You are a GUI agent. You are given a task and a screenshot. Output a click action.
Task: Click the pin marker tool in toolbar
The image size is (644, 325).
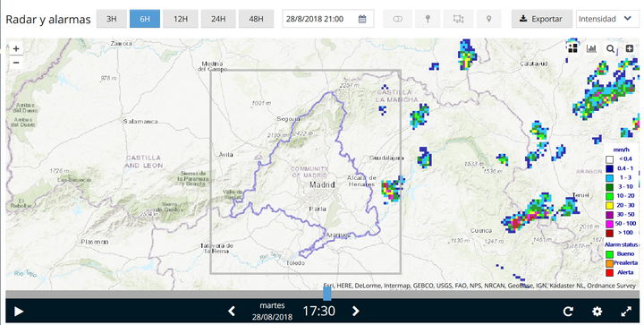pyautogui.click(x=428, y=19)
